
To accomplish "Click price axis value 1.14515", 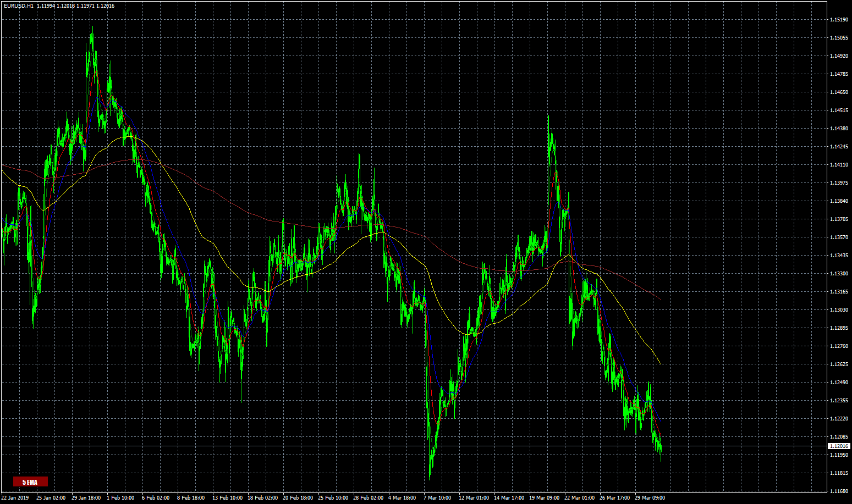I will pyautogui.click(x=838, y=110).
